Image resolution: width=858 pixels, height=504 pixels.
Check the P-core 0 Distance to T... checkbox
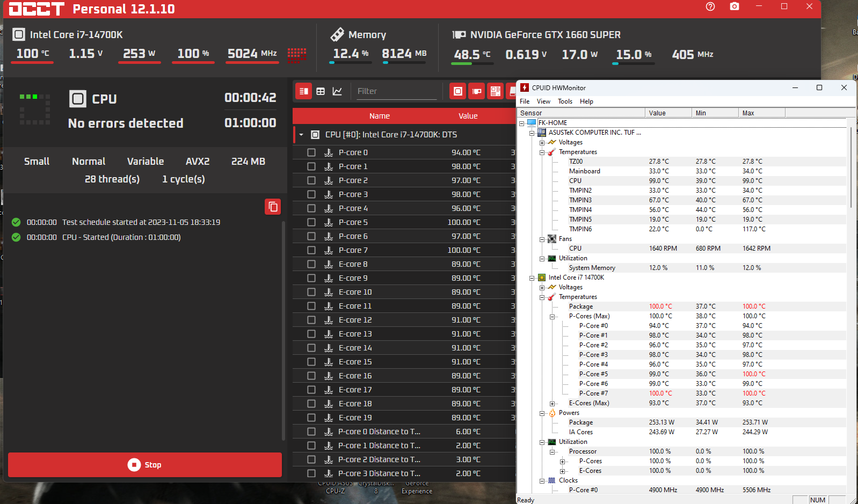[x=311, y=432]
